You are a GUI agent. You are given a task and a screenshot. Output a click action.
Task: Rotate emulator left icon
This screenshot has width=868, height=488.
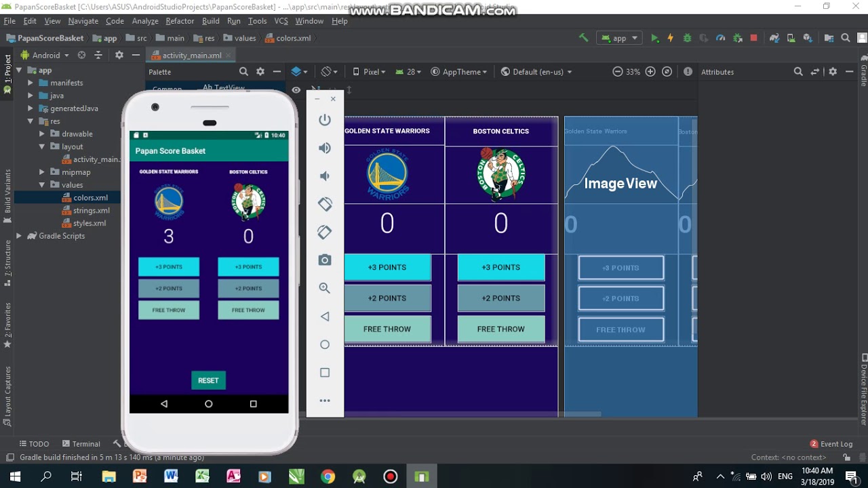click(x=325, y=204)
